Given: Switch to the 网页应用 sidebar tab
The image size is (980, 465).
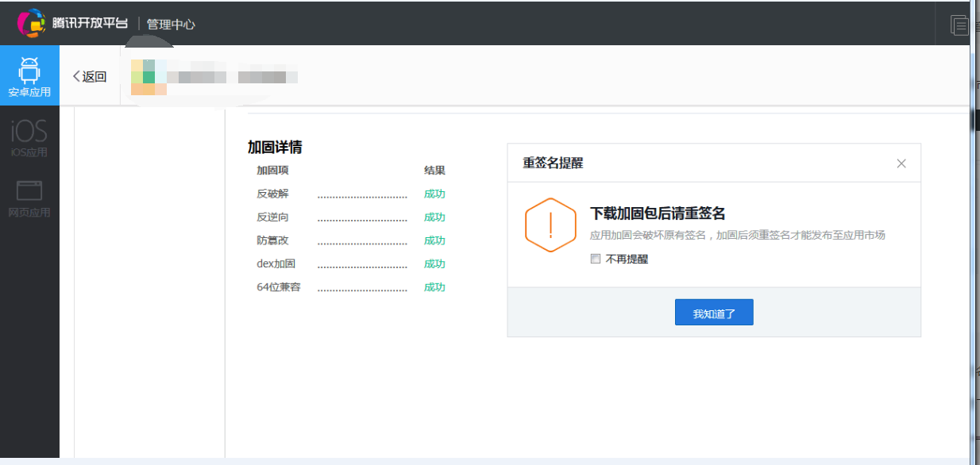Looking at the screenshot, I should coord(29,198).
